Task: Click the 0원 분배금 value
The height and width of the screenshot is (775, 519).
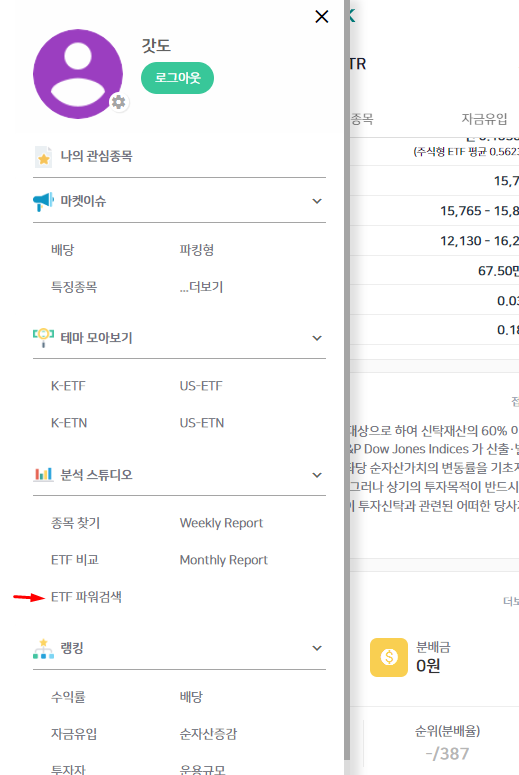Action: click(428, 666)
